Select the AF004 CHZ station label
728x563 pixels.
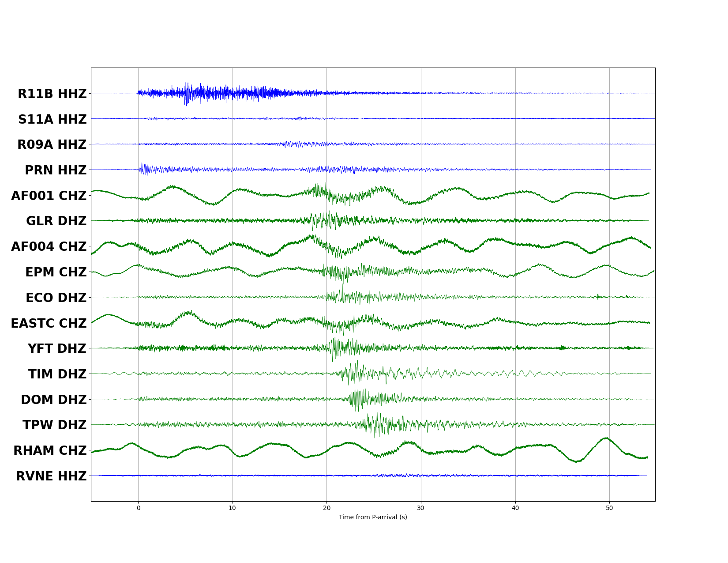click(x=49, y=247)
